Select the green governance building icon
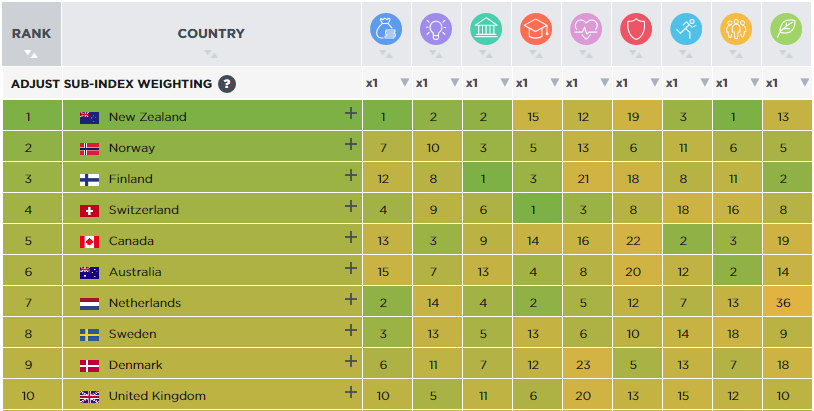Screen dimensions: 814x411 pyautogui.click(x=486, y=29)
